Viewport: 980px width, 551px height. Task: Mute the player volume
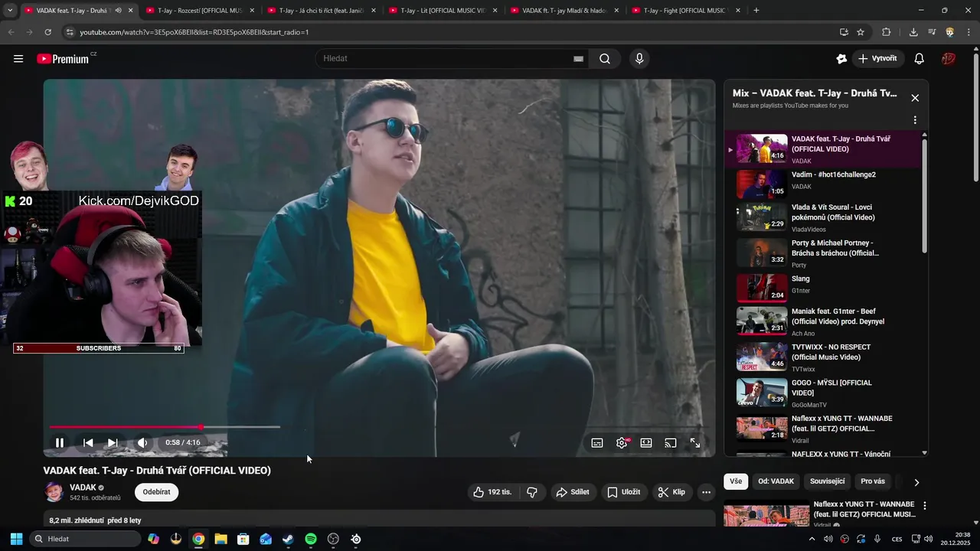tap(142, 442)
